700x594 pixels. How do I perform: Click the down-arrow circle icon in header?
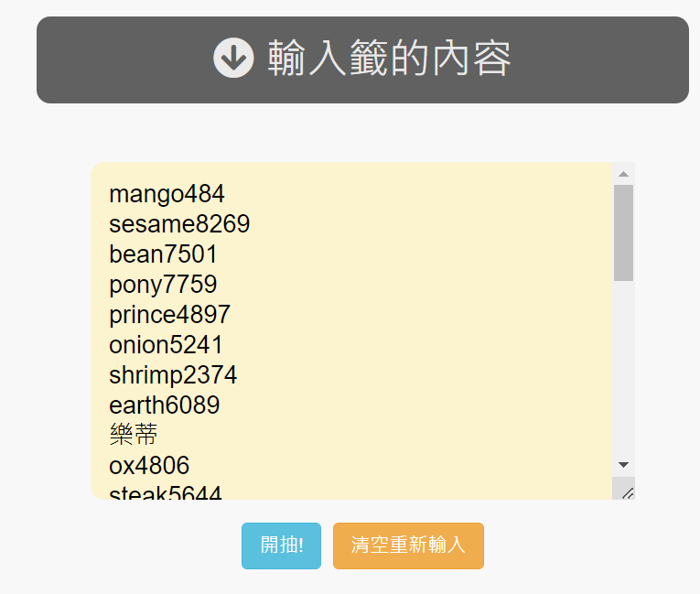point(233,58)
